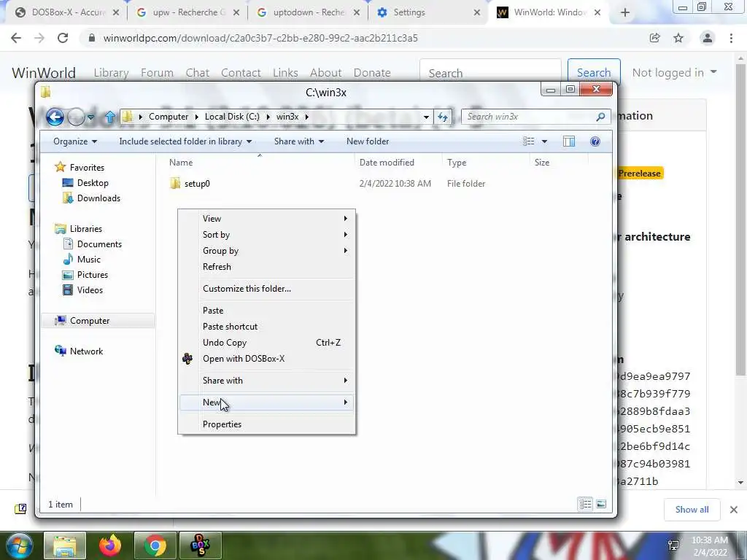This screenshot has height=560, width=747.
Task: Click network icon in system tray
Action: 673,545
